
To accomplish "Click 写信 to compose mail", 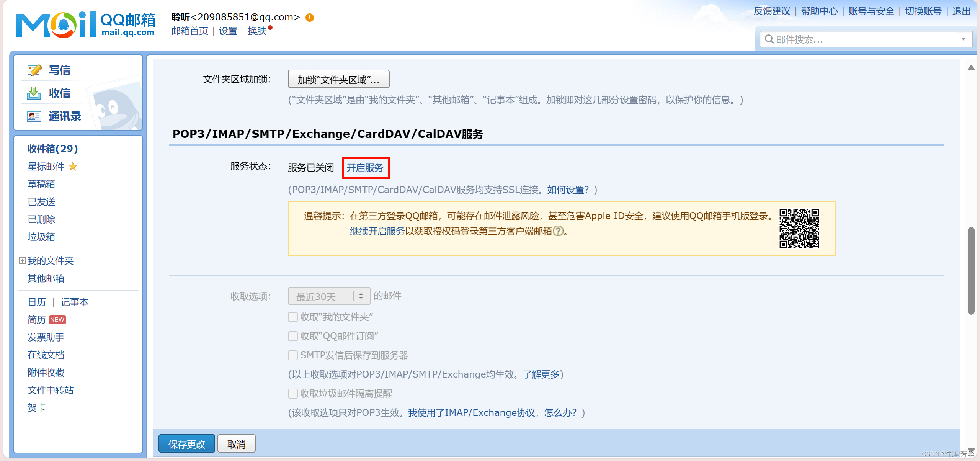I will click(60, 70).
